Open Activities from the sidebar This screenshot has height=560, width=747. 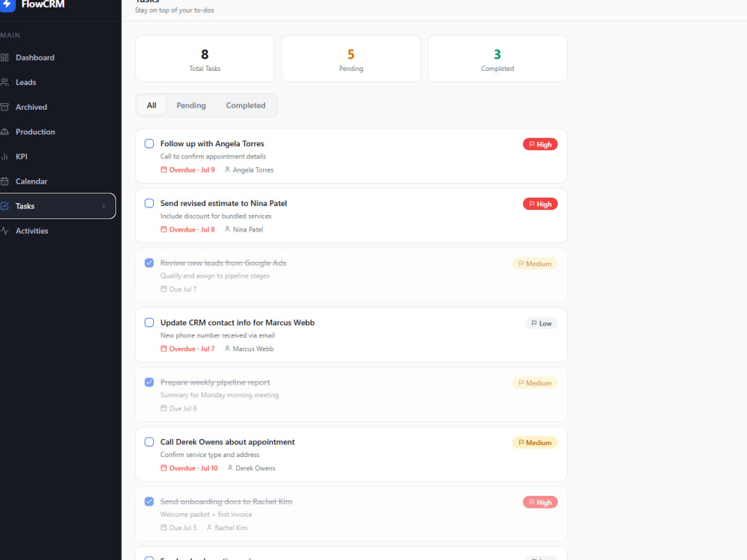coord(58,231)
